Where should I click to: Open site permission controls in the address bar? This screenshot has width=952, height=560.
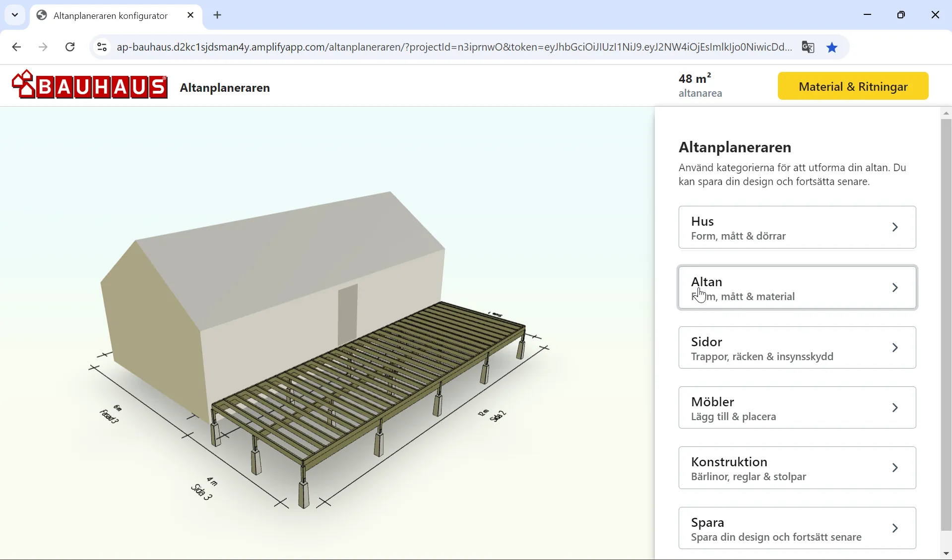click(x=102, y=47)
